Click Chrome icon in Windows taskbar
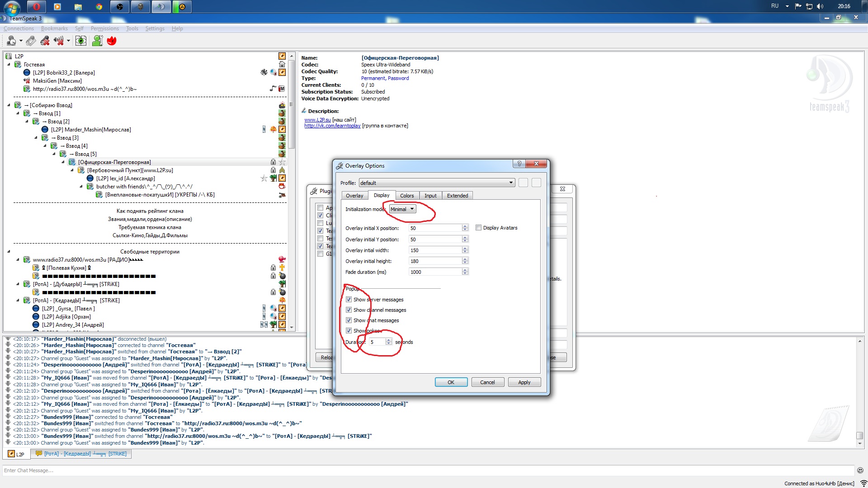Image resolution: width=868 pixels, height=488 pixels. [99, 7]
